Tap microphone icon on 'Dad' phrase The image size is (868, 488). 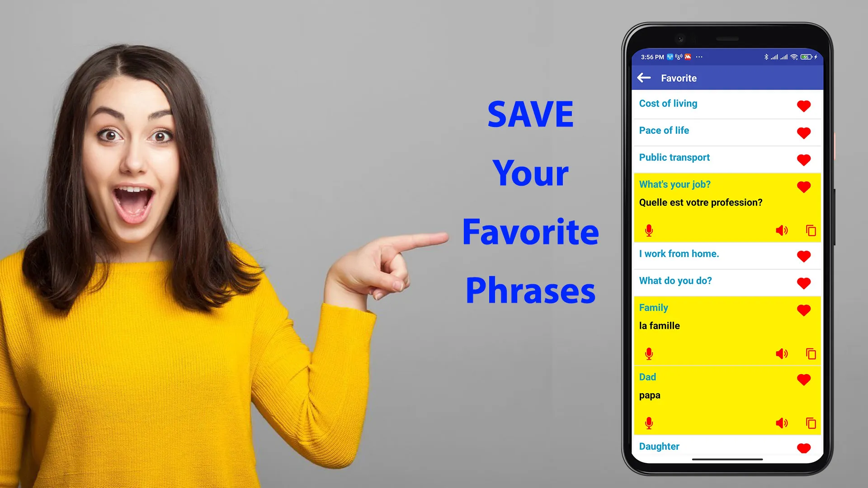650,423
